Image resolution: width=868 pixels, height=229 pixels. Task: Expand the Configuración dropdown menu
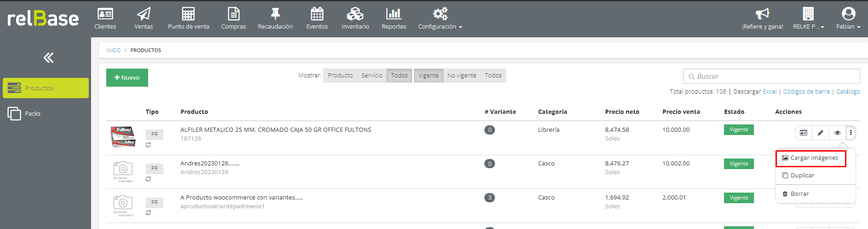pyautogui.click(x=440, y=18)
